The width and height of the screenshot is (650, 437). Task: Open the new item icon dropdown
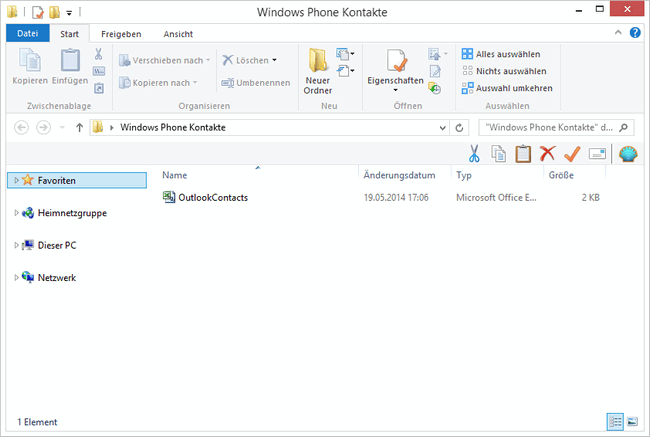tap(345, 54)
